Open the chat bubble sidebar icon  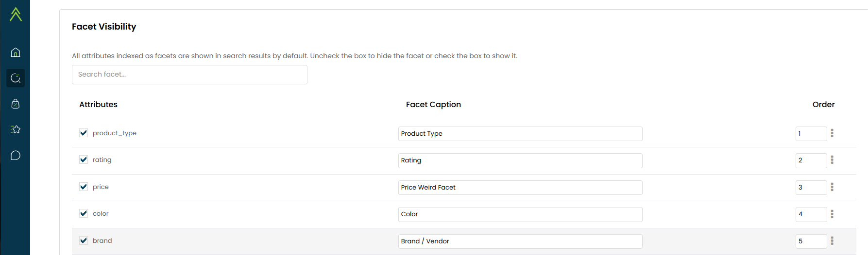coord(16,156)
